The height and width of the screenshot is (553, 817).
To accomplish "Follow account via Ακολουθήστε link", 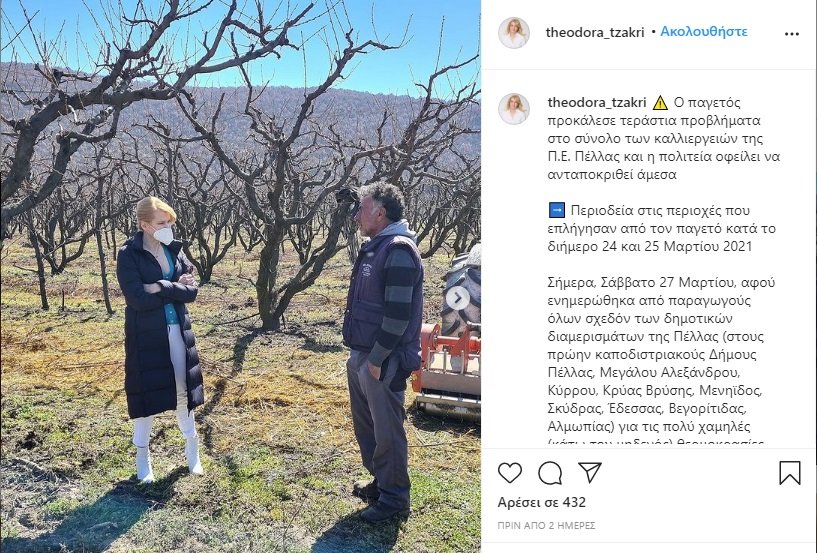I will click(x=703, y=32).
